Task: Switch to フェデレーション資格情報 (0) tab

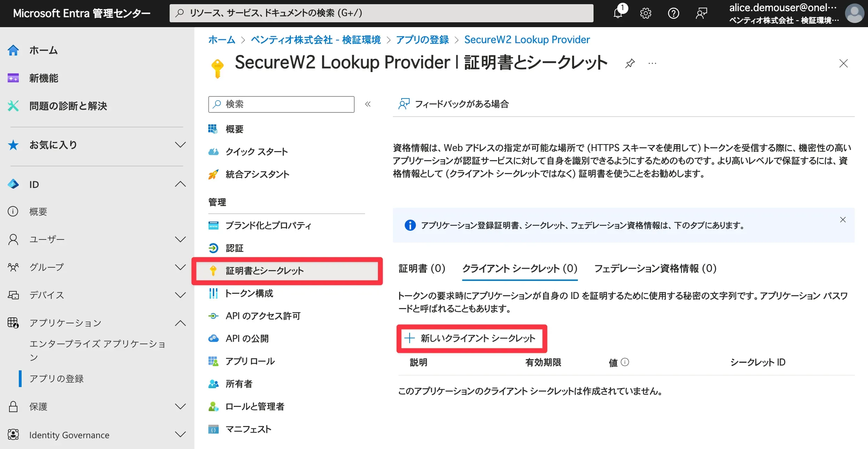Action: coord(655,268)
